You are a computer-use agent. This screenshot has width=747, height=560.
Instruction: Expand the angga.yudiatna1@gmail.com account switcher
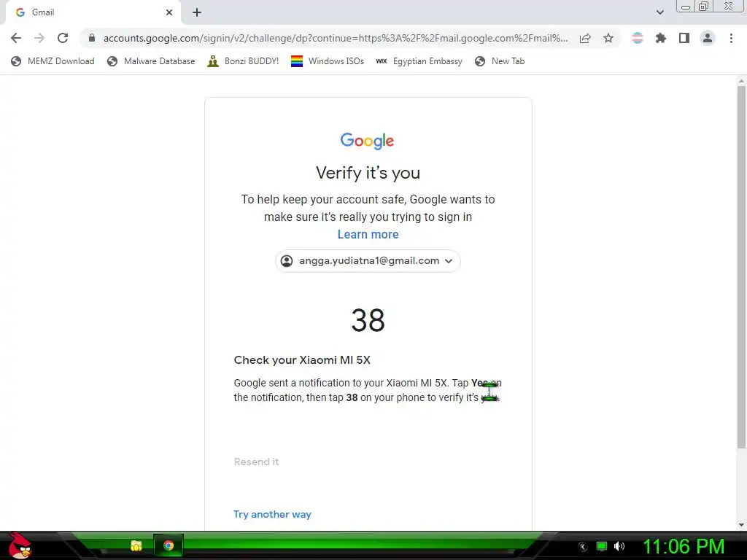[368, 261]
